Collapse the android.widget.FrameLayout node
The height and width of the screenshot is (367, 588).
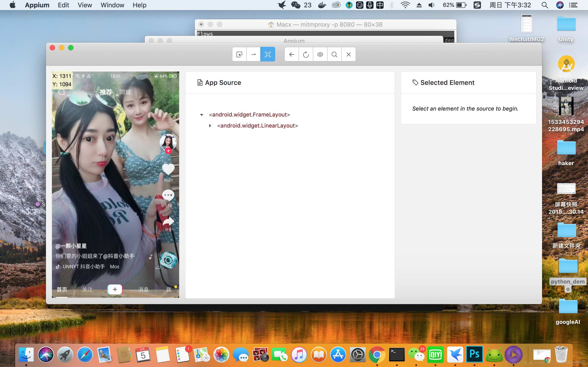pyautogui.click(x=201, y=115)
